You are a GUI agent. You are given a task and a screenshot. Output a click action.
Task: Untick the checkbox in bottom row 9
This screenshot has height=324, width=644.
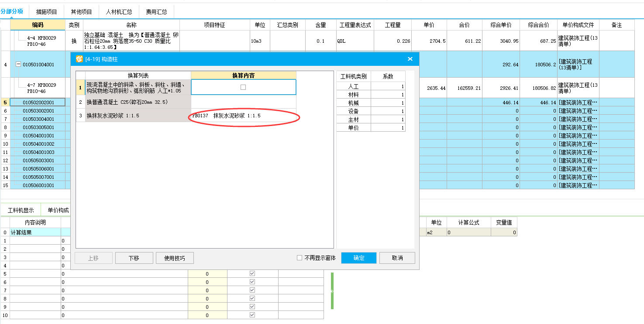252,307
